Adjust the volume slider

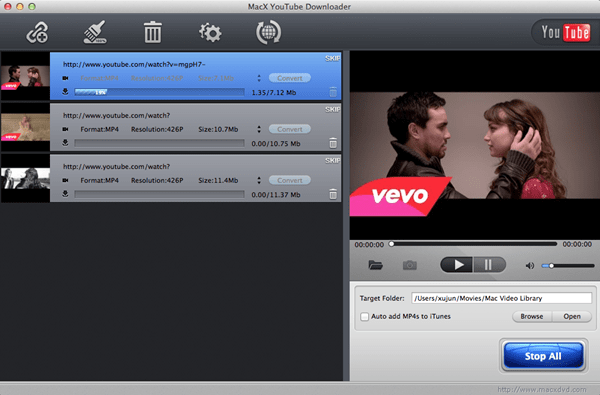click(x=568, y=266)
